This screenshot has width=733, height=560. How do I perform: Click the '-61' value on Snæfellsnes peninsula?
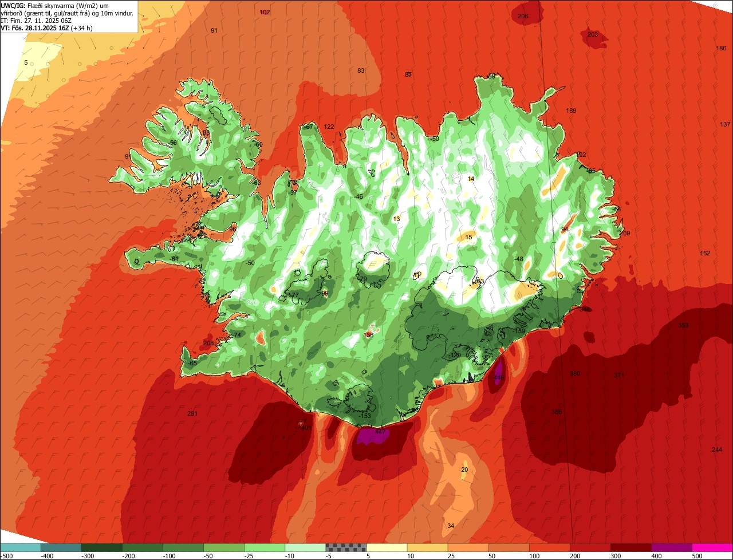tap(174, 259)
